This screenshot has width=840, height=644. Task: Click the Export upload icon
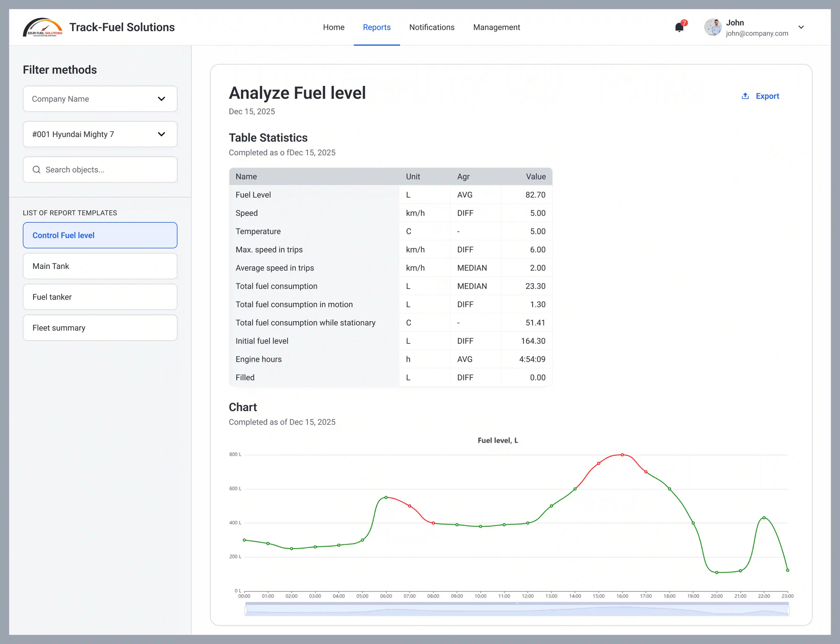pyautogui.click(x=745, y=96)
